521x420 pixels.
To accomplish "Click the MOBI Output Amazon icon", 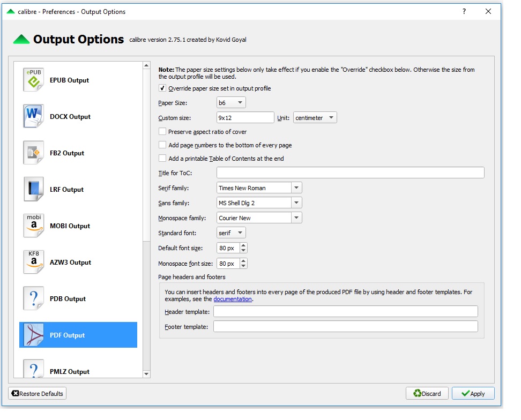I will [34, 226].
